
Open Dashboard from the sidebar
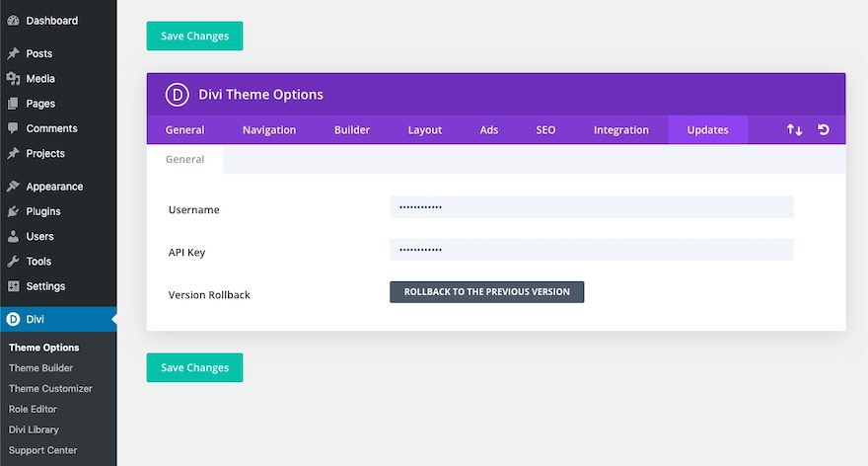tap(51, 21)
